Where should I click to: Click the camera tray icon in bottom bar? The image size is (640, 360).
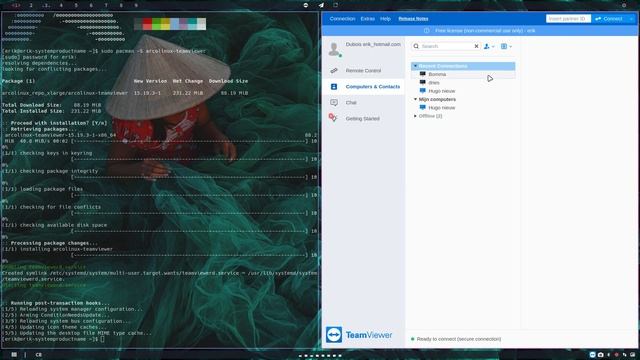click(x=600, y=355)
